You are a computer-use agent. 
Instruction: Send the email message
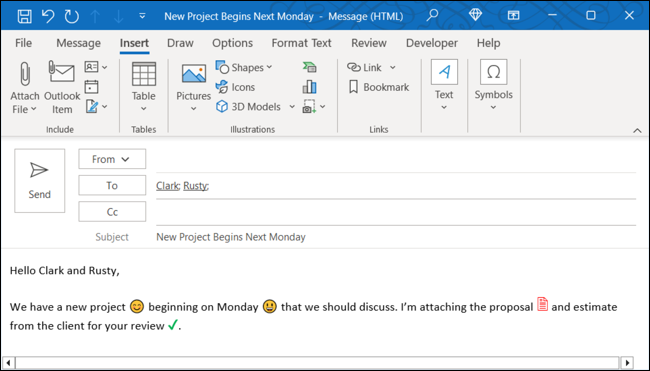(39, 181)
